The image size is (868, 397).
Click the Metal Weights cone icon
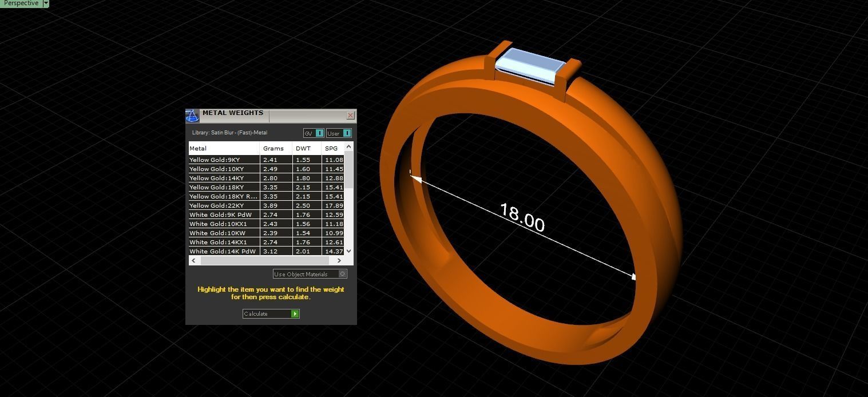(x=192, y=116)
